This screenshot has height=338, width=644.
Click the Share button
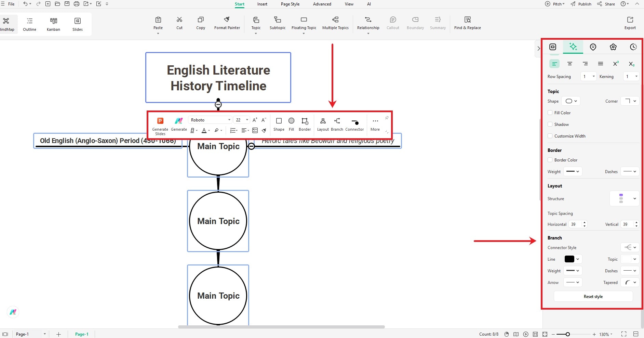(606, 4)
